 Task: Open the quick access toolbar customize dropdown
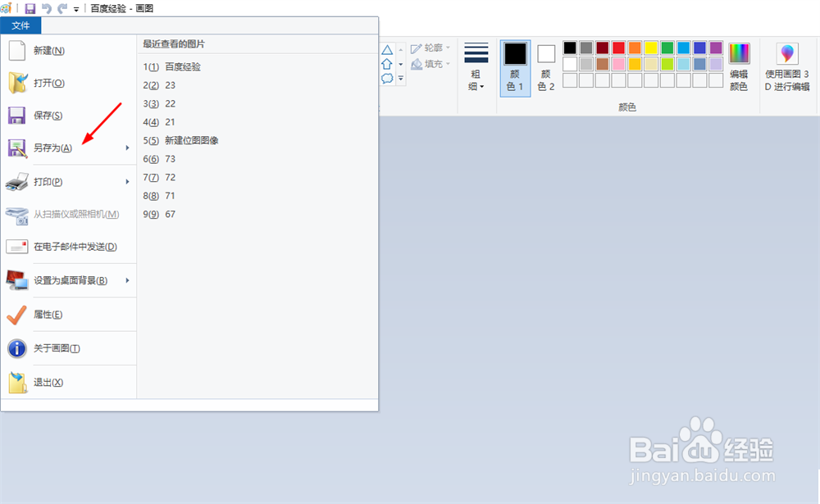(x=76, y=9)
